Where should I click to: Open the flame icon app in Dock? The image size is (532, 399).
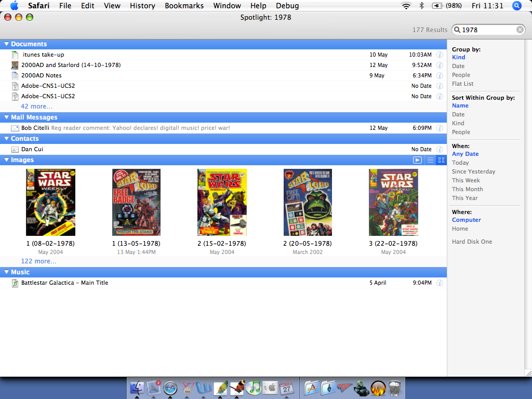[378, 388]
